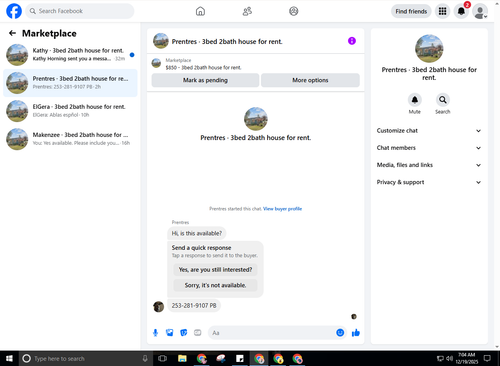The image size is (500, 366).
Task: Go back using the Marketplace arrow
Action: 12,33
